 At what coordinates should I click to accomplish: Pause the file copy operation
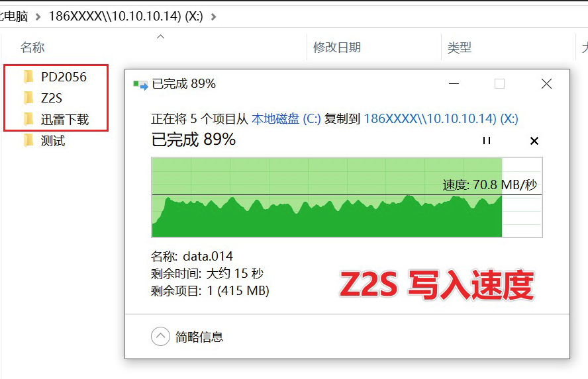pos(487,141)
